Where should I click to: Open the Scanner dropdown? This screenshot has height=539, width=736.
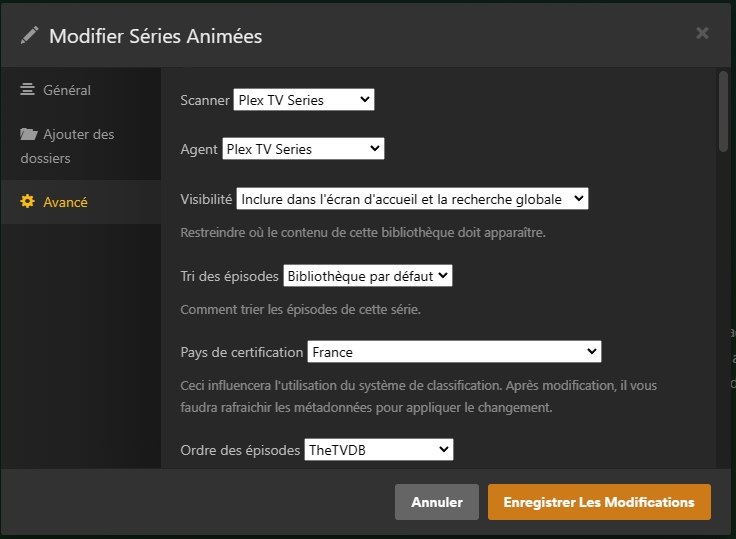point(303,99)
